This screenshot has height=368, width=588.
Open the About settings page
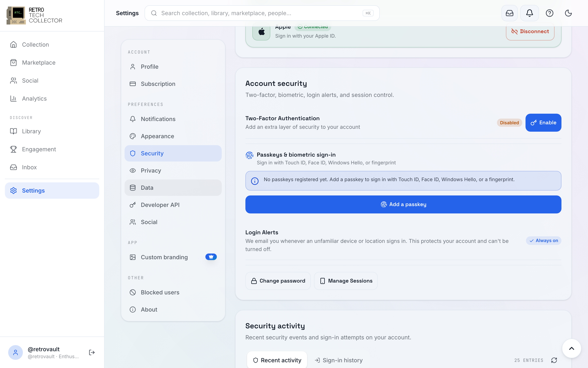pos(173,310)
